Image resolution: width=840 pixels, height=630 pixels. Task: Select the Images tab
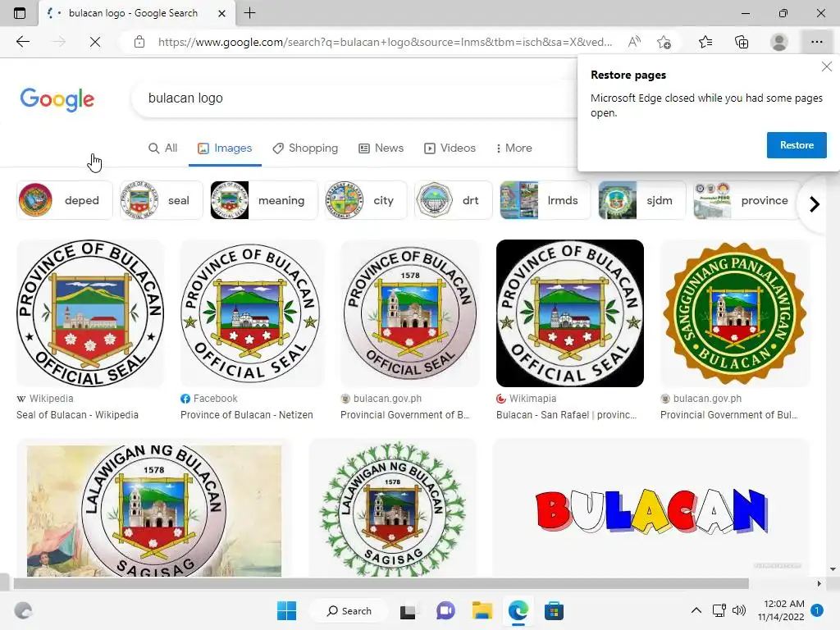[x=225, y=148]
